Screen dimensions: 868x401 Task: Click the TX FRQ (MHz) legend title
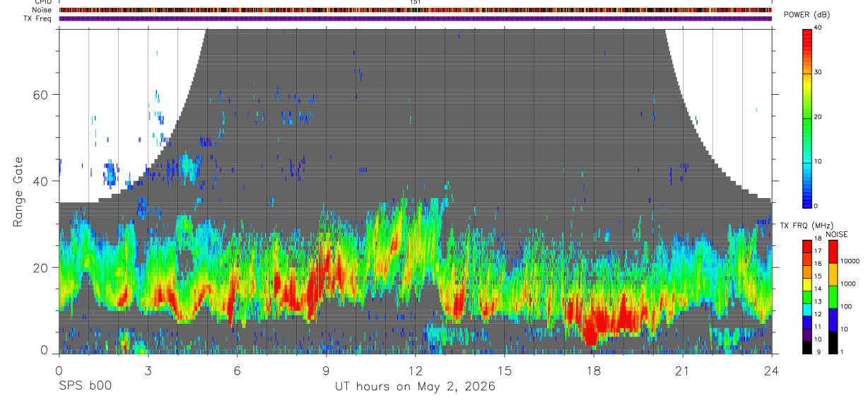[802, 225]
